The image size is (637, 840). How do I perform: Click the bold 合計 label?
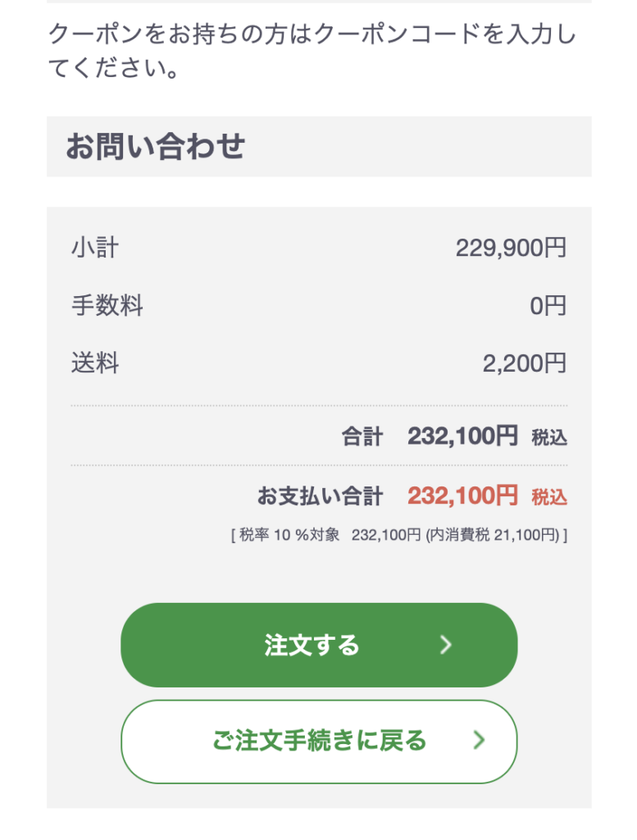tap(362, 437)
